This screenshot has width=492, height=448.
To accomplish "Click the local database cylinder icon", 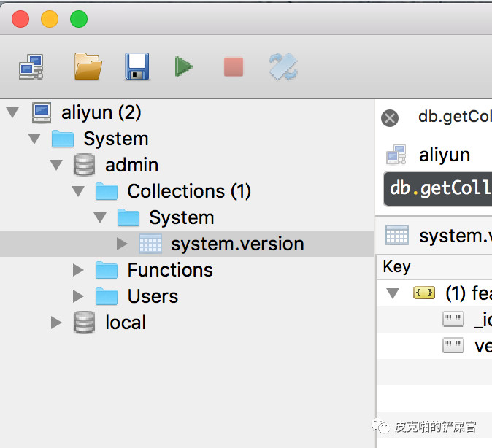I will [x=85, y=323].
